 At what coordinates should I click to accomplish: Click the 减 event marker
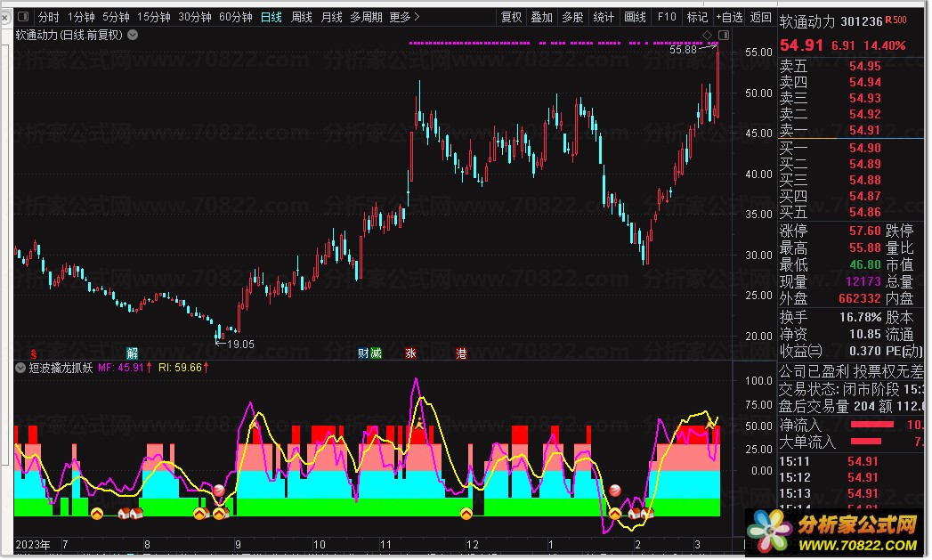(x=376, y=353)
